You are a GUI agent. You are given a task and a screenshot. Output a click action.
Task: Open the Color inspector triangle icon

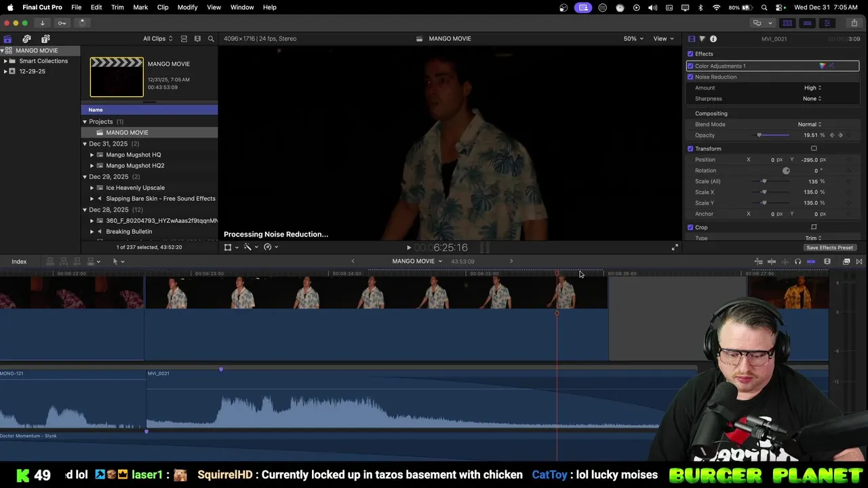pyautogui.click(x=702, y=39)
